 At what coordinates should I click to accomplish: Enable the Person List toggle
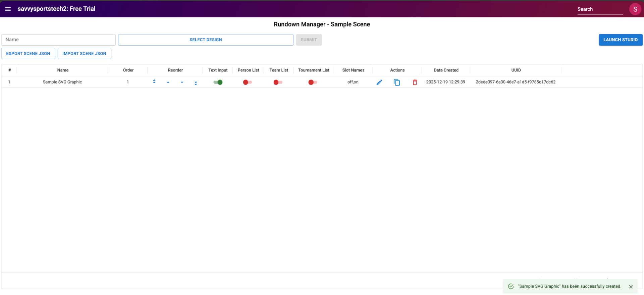coord(248,82)
